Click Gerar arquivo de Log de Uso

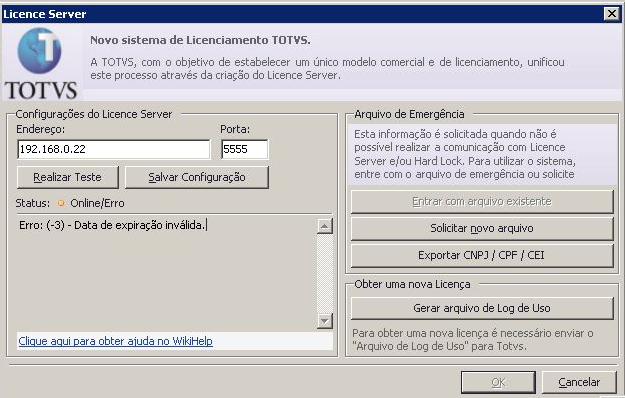pyautogui.click(x=482, y=308)
